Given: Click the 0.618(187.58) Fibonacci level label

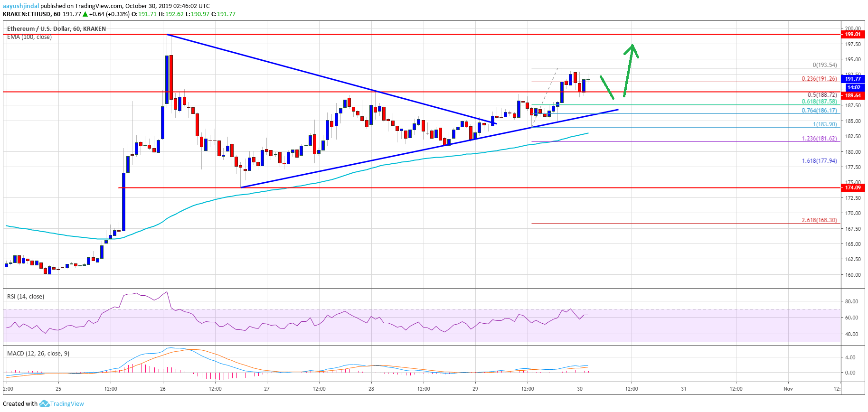Looking at the screenshot, I should pyautogui.click(x=820, y=102).
